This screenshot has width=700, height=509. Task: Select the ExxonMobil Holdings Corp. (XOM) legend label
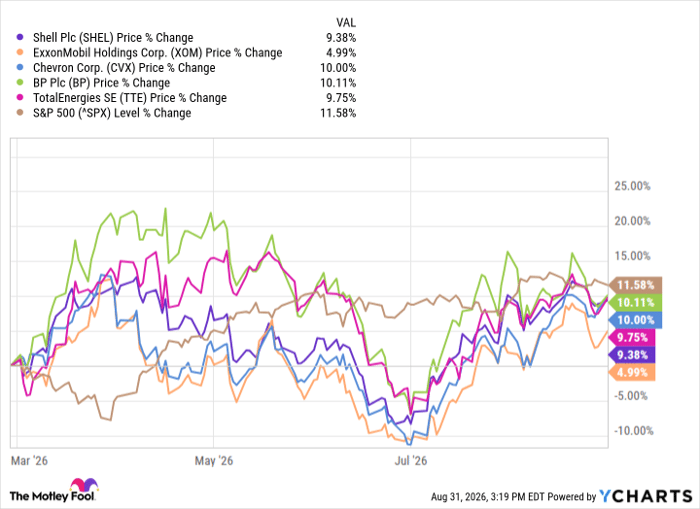tap(158, 53)
